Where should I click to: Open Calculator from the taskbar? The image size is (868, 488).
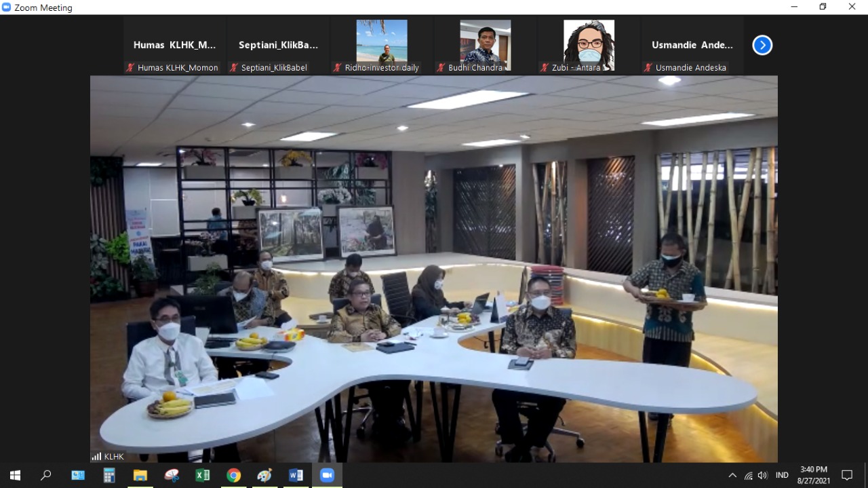click(x=109, y=475)
